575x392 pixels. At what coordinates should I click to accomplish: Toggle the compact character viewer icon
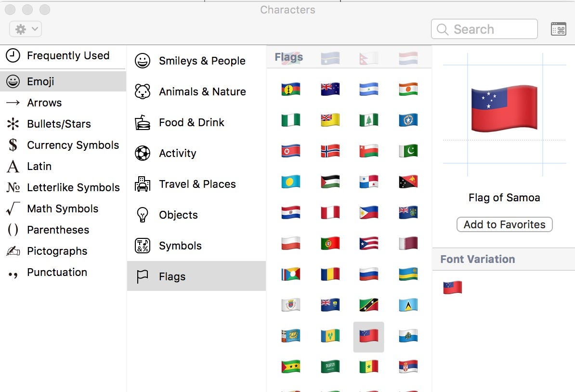(x=558, y=29)
